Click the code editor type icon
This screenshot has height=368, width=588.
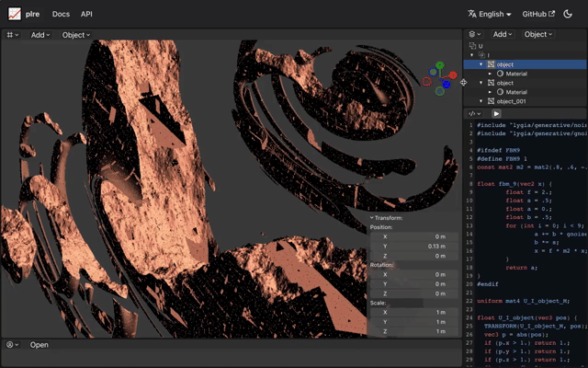[473, 113]
